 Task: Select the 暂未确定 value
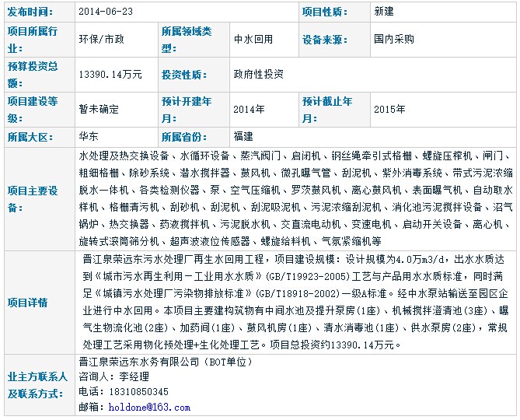point(99,109)
